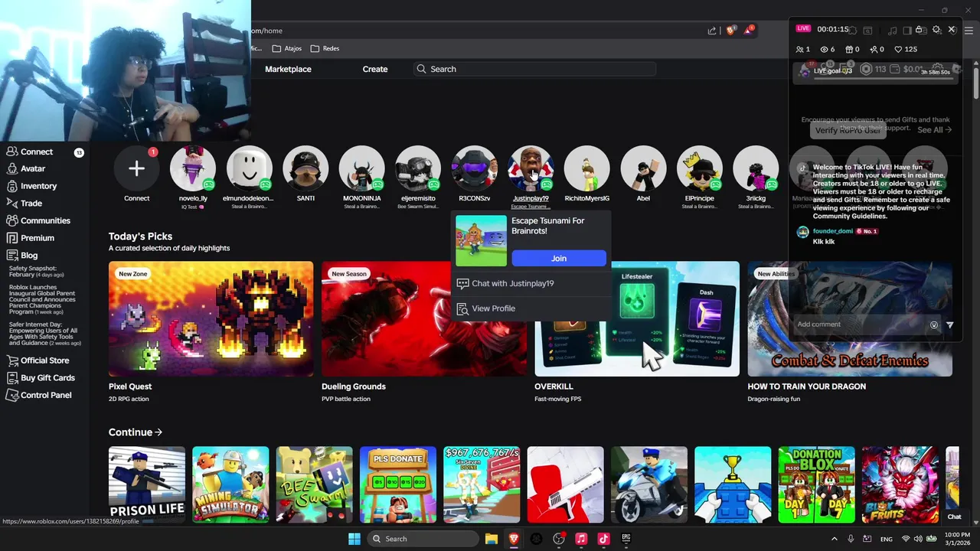Open the Chat button at bottom right

click(x=954, y=517)
